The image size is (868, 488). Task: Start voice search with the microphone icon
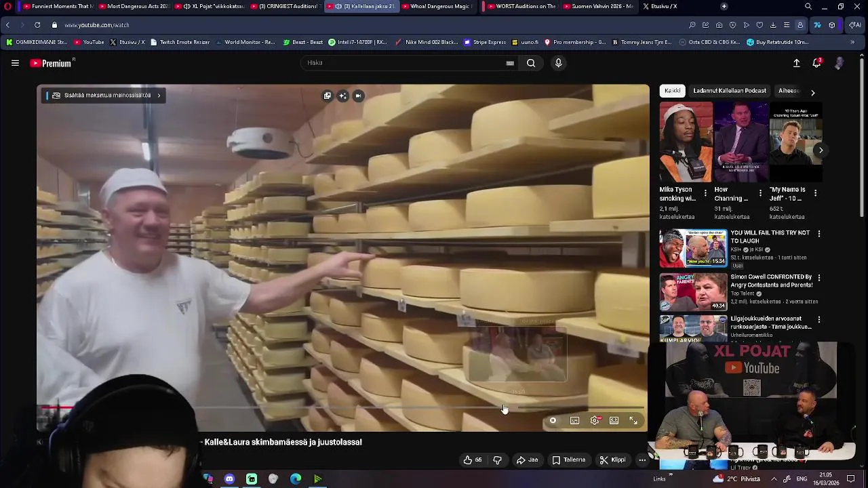(x=558, y=63)
